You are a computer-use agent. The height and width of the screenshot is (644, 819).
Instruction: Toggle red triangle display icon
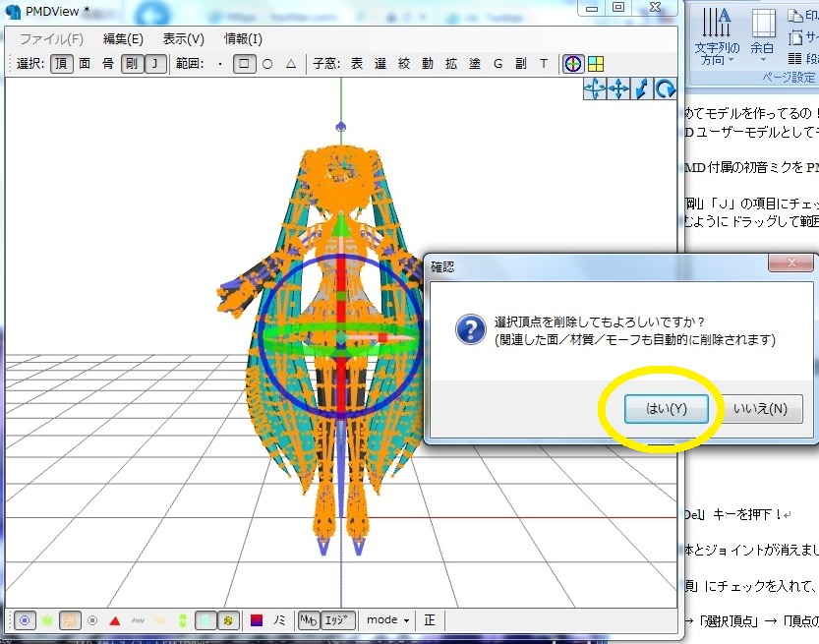click(115, 621)
